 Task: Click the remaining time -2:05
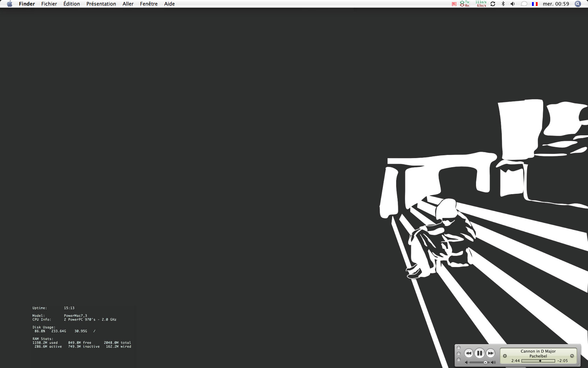point(562,361)
